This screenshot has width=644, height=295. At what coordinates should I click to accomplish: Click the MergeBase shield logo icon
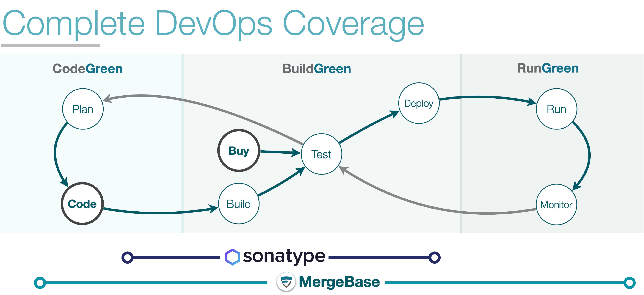(x=286, y=282)
